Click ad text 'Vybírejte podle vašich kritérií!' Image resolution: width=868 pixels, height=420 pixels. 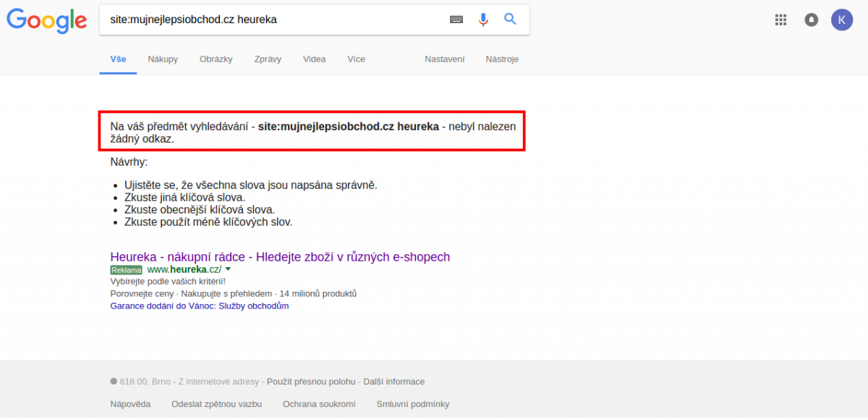168,281
